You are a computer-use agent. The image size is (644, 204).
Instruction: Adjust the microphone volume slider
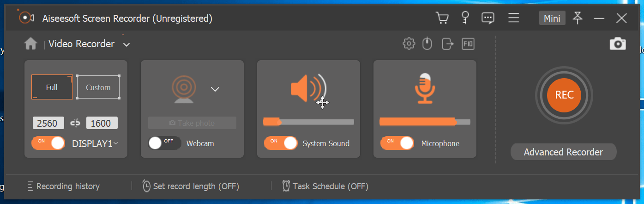click(x=425, y=122)
